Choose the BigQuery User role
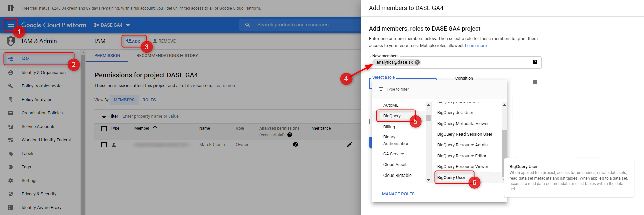 [x=451, y=178]
